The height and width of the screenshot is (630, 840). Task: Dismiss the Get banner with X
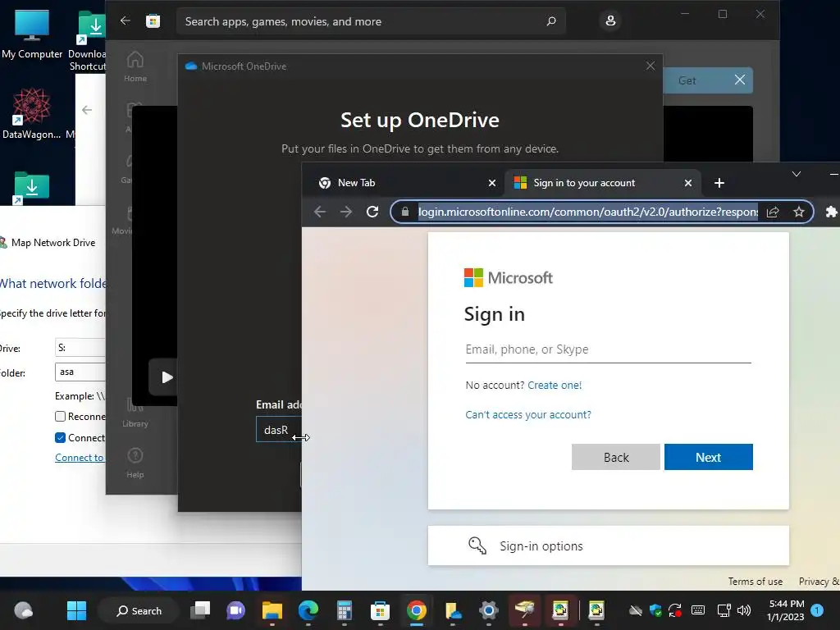click(739, 80)
